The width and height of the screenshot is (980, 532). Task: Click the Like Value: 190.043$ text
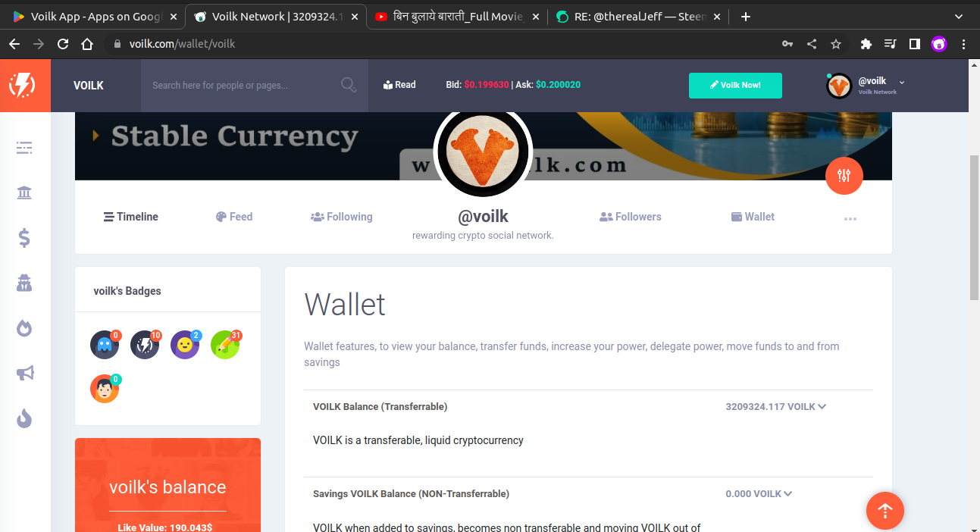[165, 527]
